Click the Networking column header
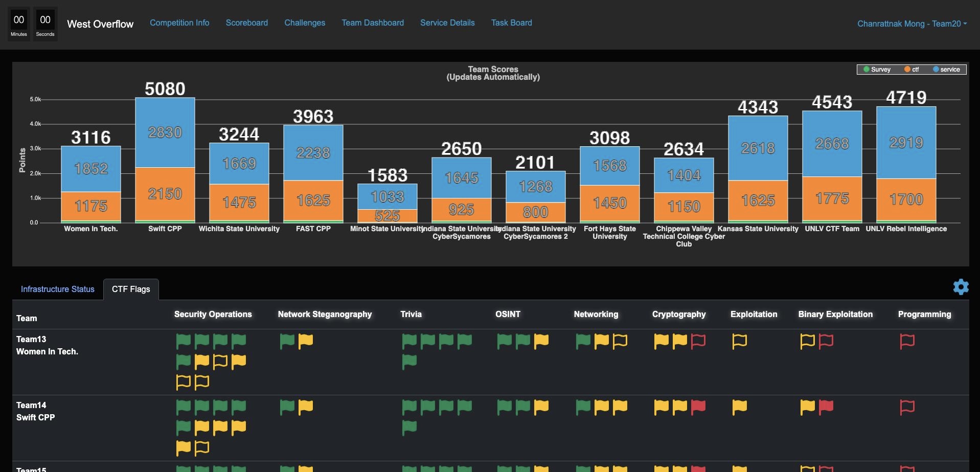Viewport: 980px width, 472px height. click(596, 314)
